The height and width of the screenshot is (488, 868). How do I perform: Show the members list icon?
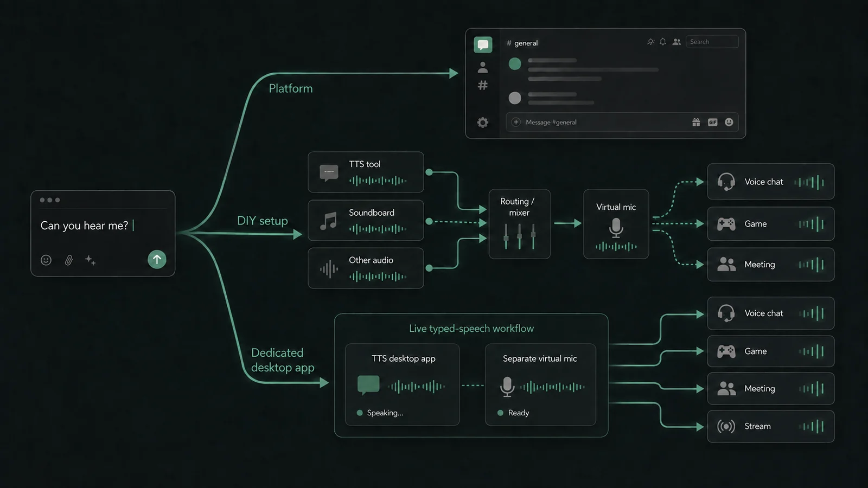pyautogui.click(x=676, y=42)
